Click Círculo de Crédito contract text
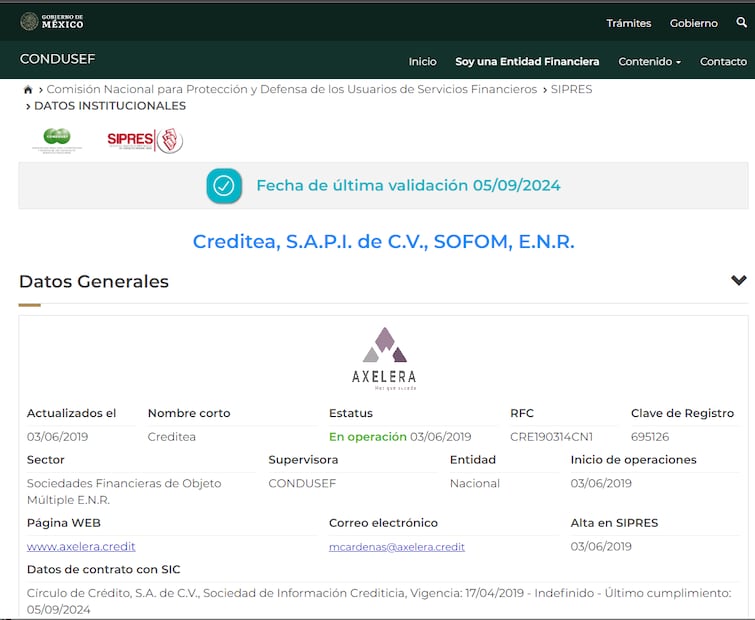Image resolution: width=755 pixels, height=620 pixels. 379,601
